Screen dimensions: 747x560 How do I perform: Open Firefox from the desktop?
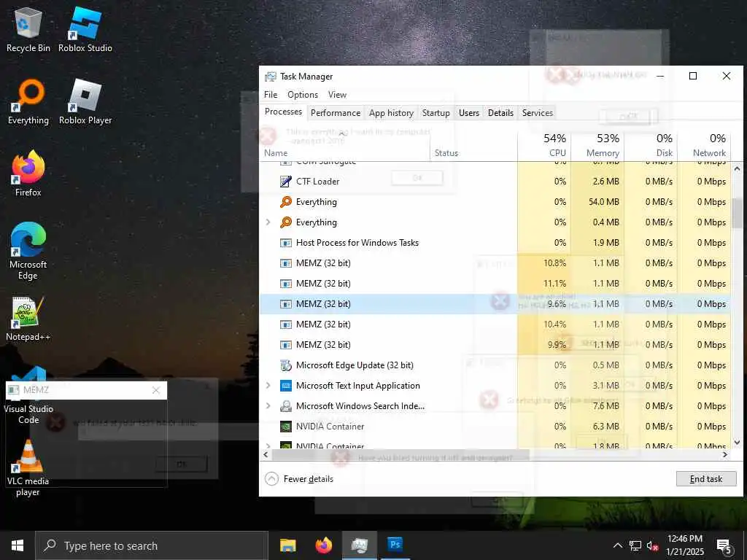28,174
